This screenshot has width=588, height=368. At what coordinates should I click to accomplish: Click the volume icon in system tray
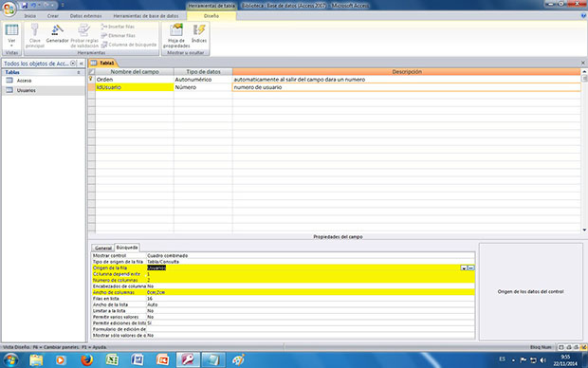(542, 360)
